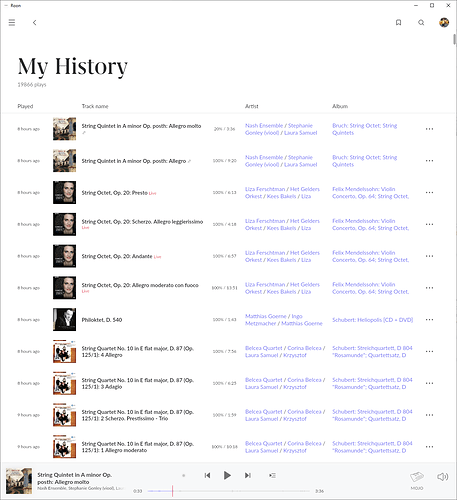Click the playback progress bar
457x500 pixels.
pyautogui.click(x=228, y=491)
